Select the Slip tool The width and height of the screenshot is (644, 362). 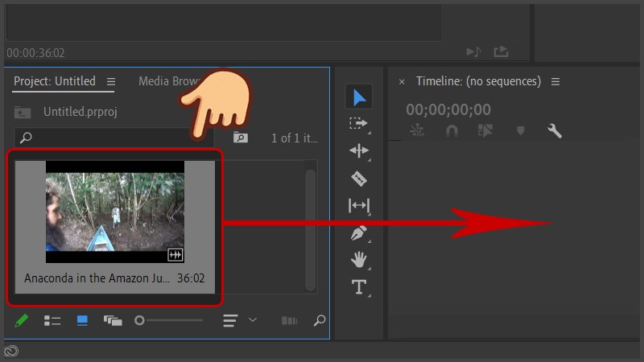pos(359,205)
